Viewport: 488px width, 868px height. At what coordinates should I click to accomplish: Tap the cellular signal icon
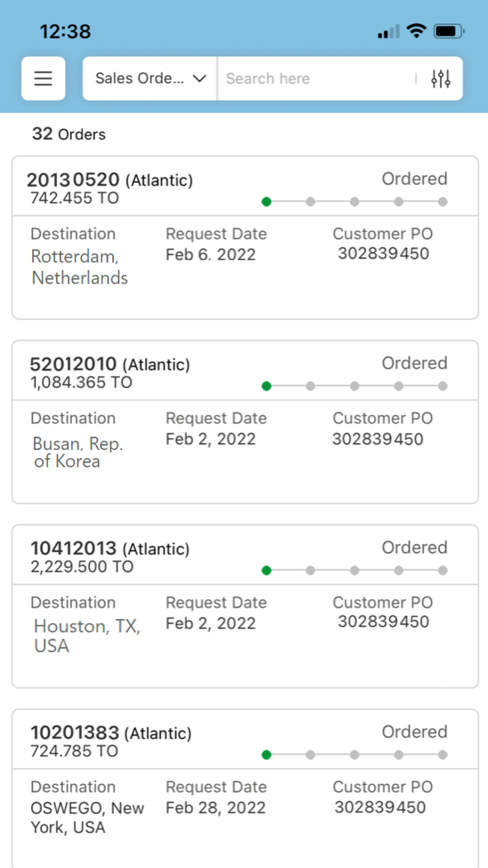[388, 32]
